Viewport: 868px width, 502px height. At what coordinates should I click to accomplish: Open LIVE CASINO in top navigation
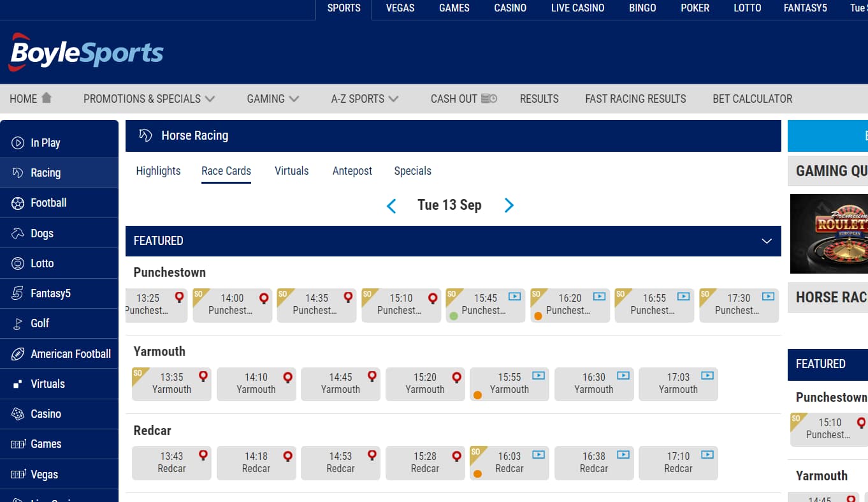[x=578, y=8]
